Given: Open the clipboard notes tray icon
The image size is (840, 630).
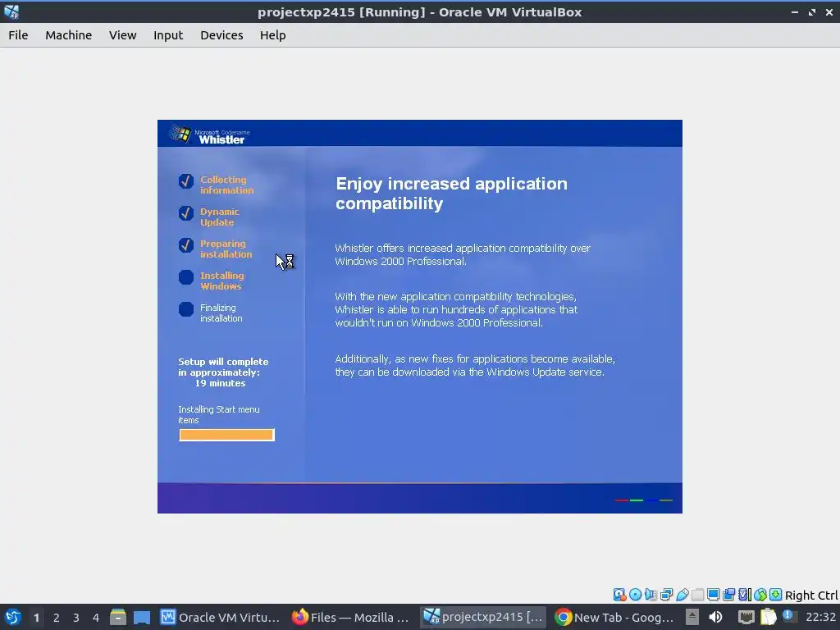Looking at the screenshot, I should pyautogui.click(x=768, y=617).
